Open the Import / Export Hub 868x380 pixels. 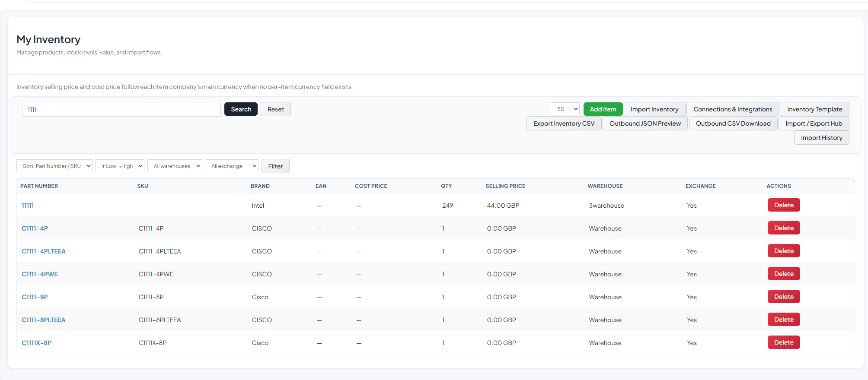click(814, 123)
